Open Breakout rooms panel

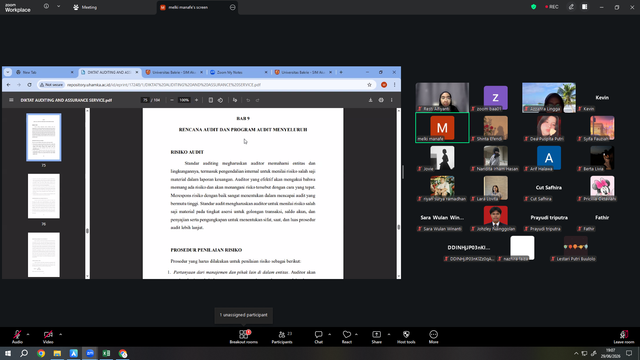tap(244, 337)
